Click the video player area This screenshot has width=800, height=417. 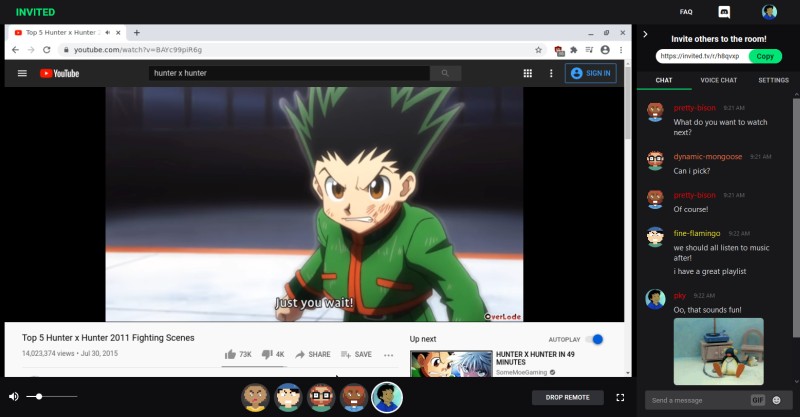click(314, 204)
